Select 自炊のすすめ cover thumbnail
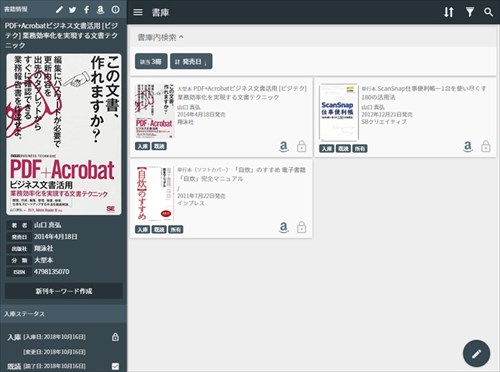500x372 pixels. tap(154, 194)
